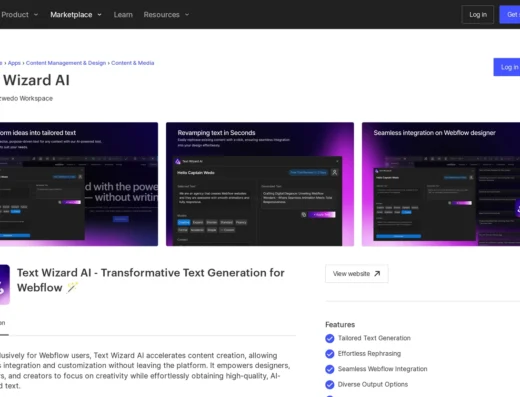Image resolution: width=520 pixels, height=397 pixels.
Task: Select the Seamless Webflow Integration feature text
Action: (382, 369)
